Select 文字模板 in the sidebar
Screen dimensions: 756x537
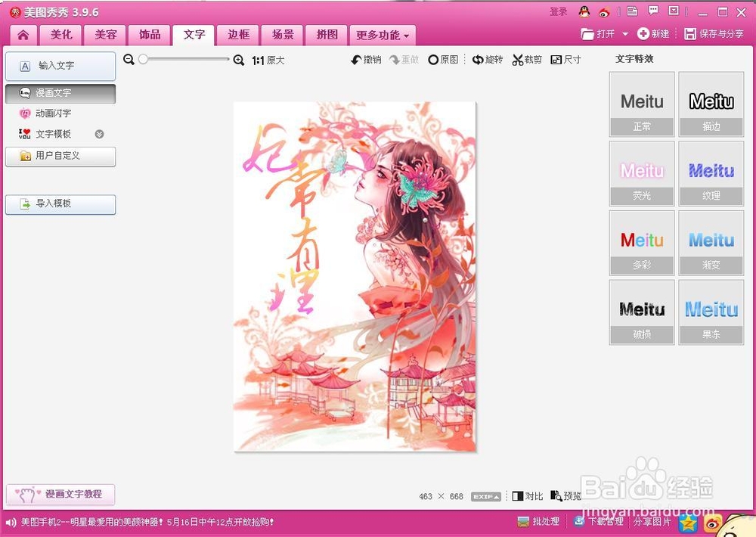point(53,134)
